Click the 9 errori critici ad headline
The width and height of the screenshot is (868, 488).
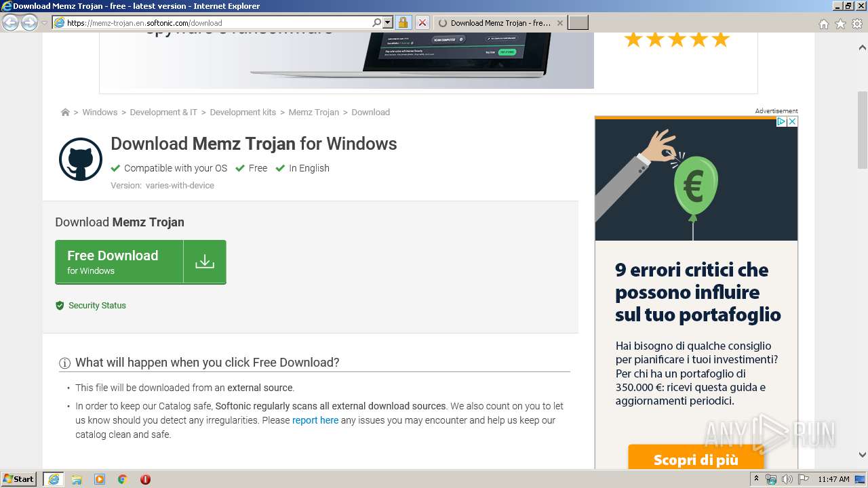pyautogui.click(x=698, y=292)
